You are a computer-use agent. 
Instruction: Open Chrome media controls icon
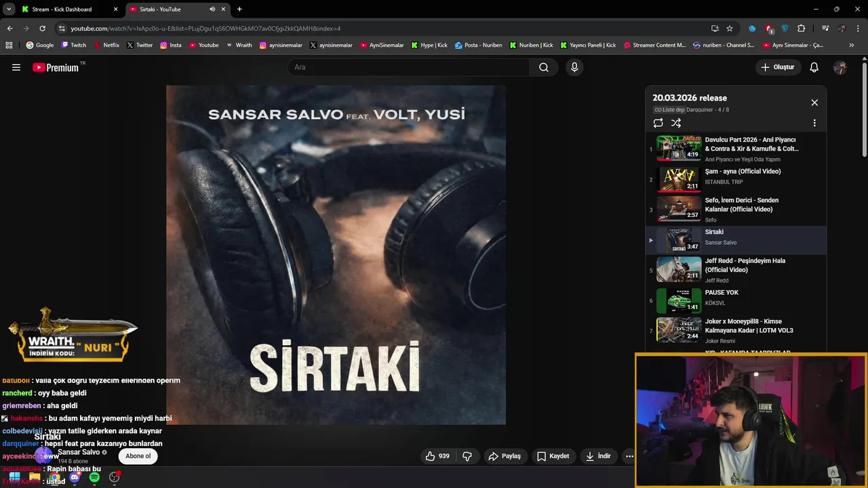pyautogui.click(x=825, y=28)
